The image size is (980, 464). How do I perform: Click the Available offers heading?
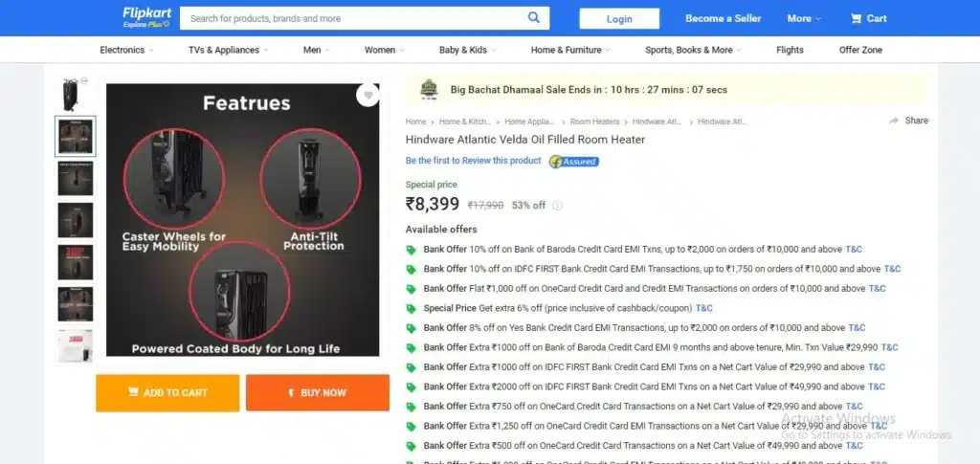point(441,230)
